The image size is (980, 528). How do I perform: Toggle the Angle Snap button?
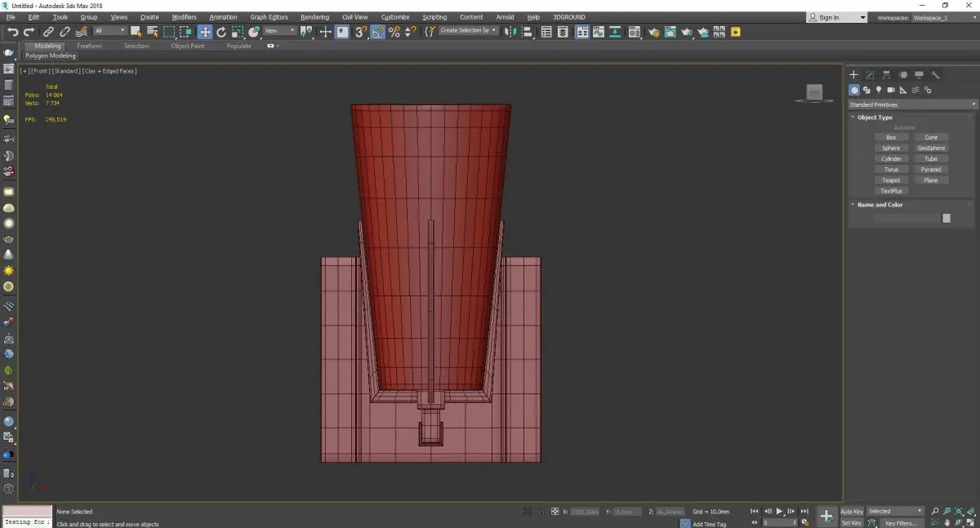point(377,32)
